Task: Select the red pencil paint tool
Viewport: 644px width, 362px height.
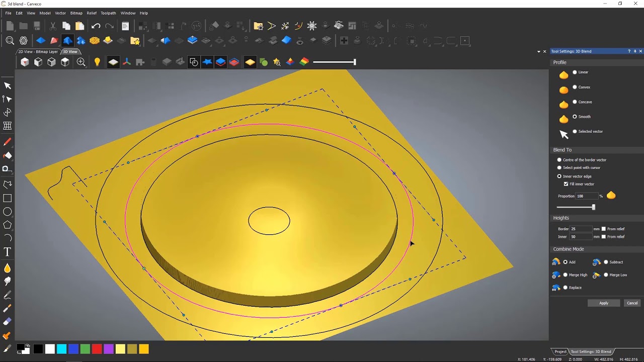Action: (8, 142)
